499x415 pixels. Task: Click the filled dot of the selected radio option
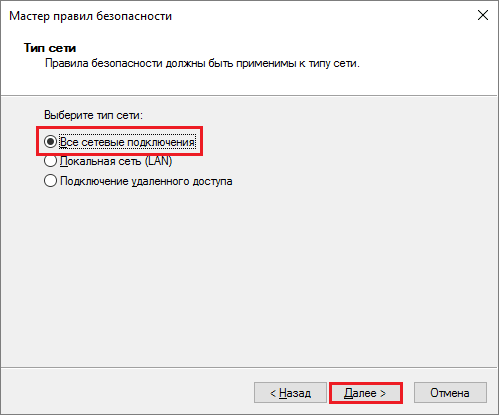pyautogui.click(x=50, y=142)
